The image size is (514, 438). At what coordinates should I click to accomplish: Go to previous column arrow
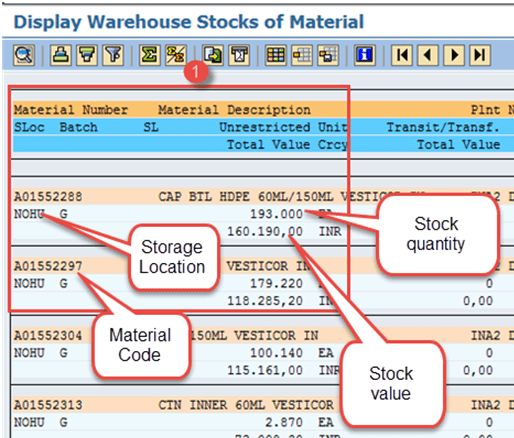click(x=428, y=55)
